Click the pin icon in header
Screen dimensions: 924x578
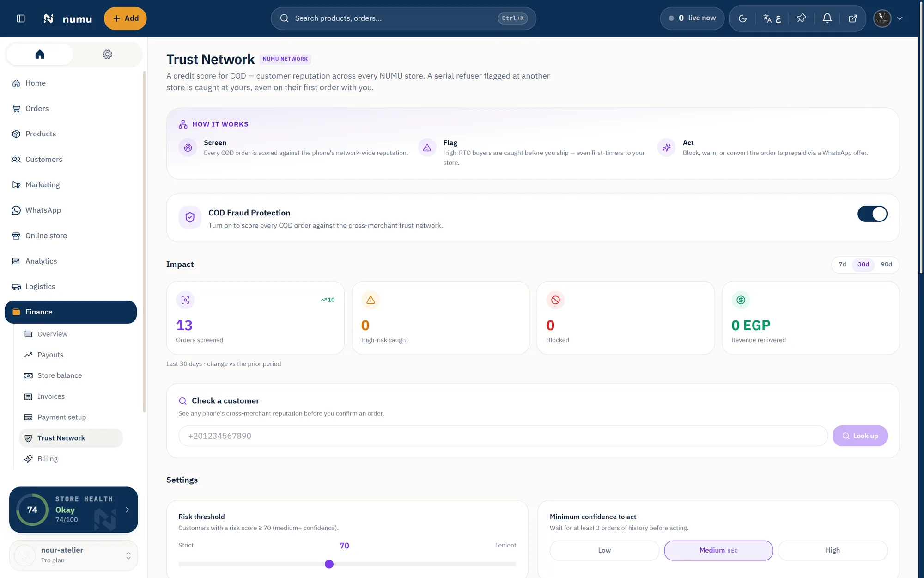(x=802, y=18)
